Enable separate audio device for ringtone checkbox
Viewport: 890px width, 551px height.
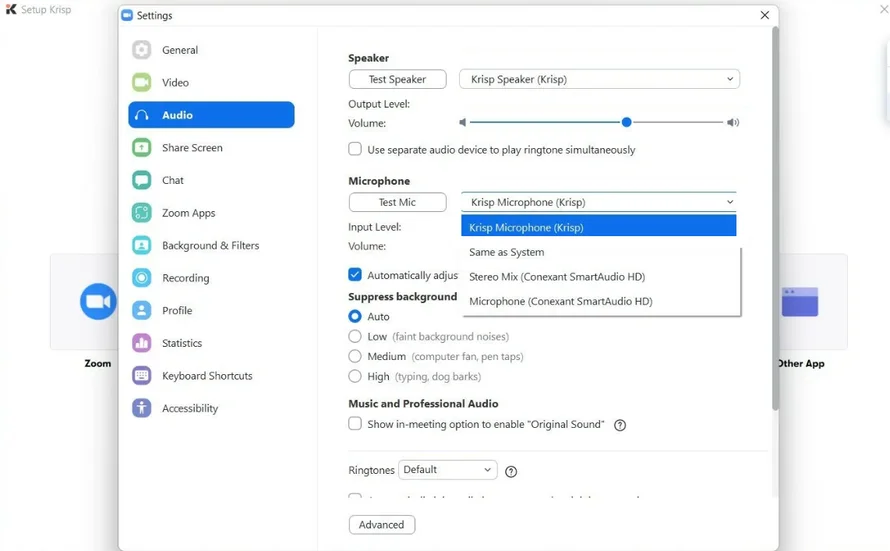click(355, 149)
